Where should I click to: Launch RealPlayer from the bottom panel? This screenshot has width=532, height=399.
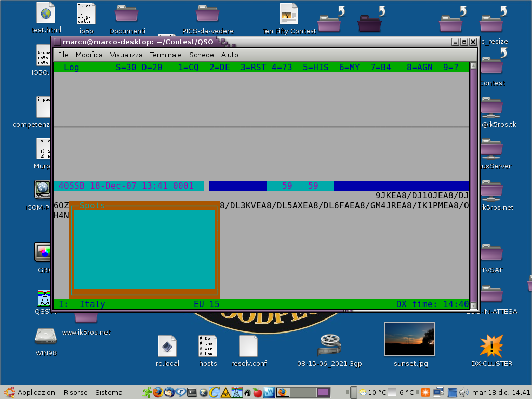click(x=180, y=392)
